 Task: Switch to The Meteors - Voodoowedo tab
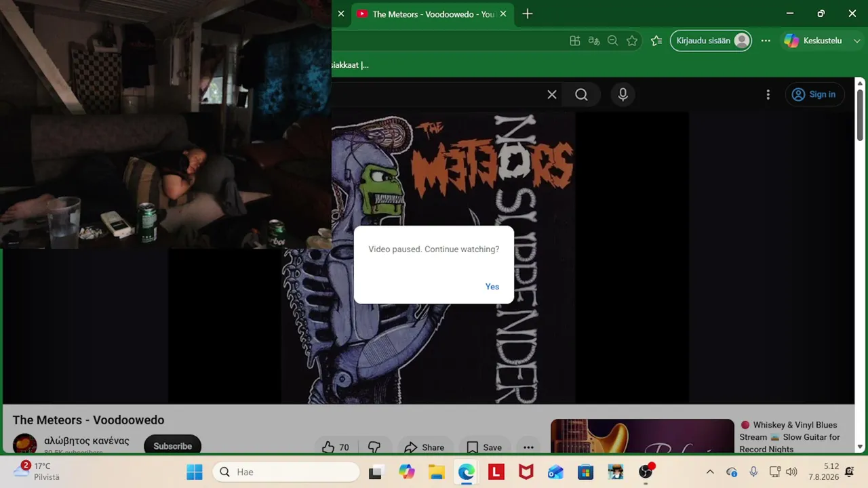coord(432,14)
